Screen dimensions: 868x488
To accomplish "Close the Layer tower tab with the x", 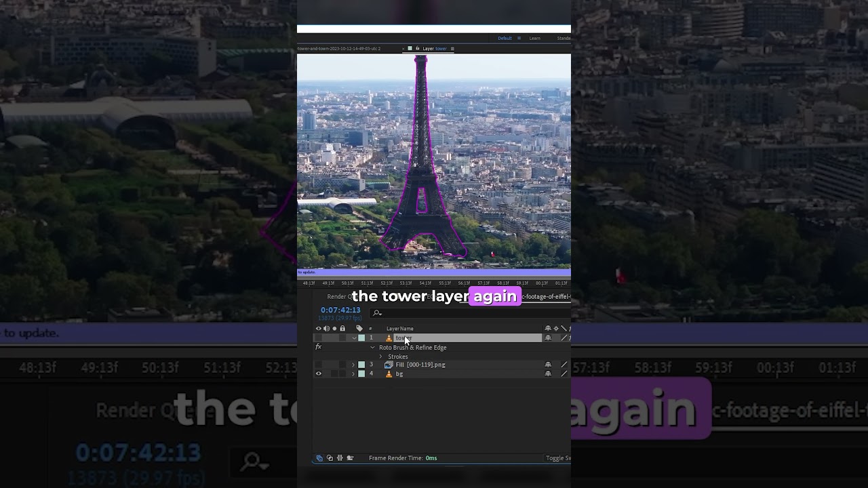I will pyautogui.click(x=403, y=49).
